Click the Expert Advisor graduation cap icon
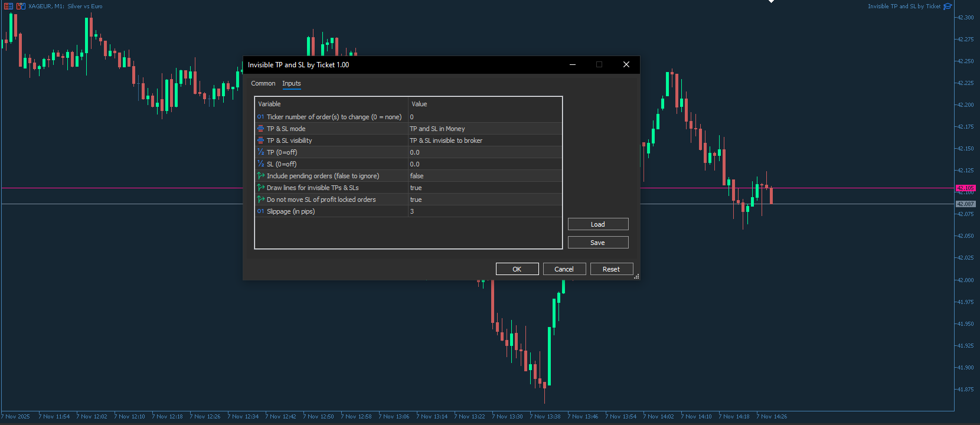The image size is (980, 425). point(948,6)
